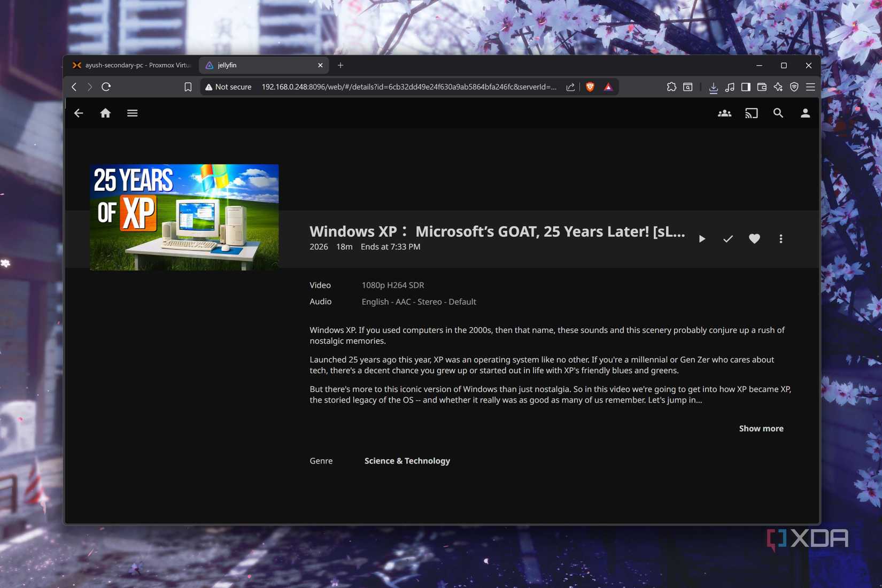Click the browser back button

pyautogui.click(x=74, y=87)
